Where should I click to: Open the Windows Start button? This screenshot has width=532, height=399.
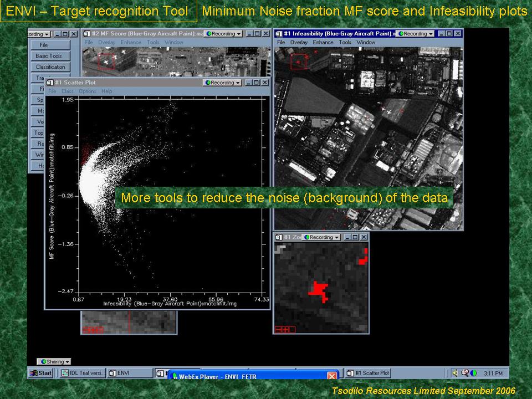coord(40,373)
